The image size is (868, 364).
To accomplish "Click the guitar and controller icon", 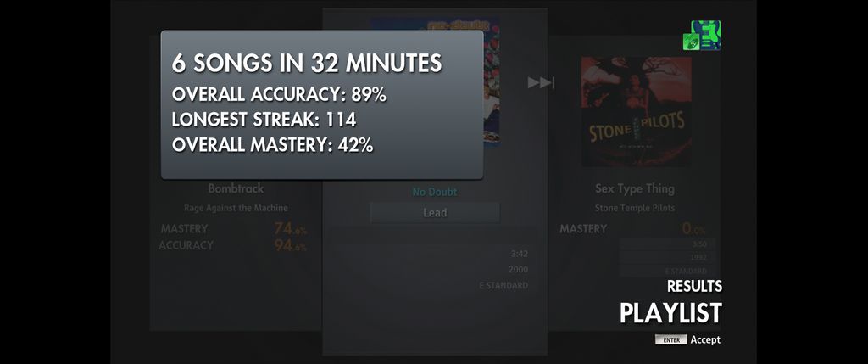I will (x=702, y=36).
